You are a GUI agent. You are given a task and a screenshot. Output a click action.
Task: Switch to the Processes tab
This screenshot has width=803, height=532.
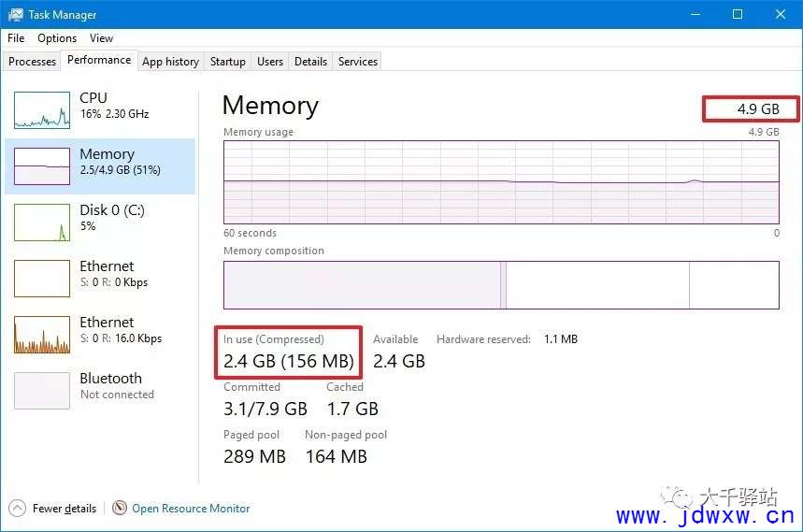[33, 62]
